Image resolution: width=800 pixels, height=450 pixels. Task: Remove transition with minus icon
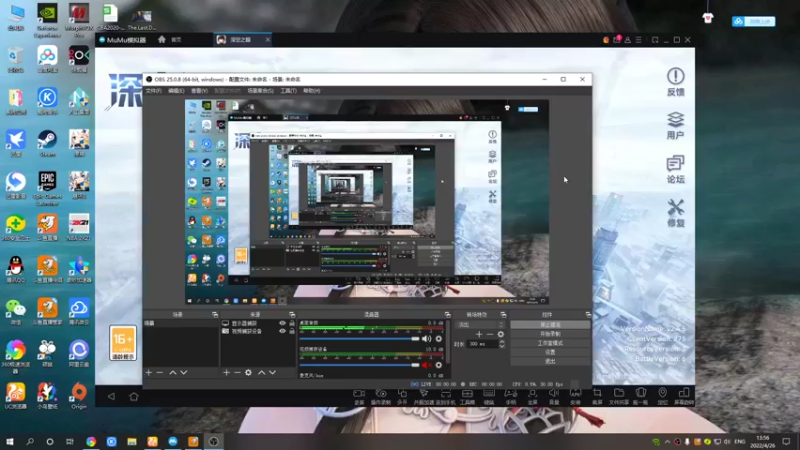pyautogui.click(x=490, y=335)
